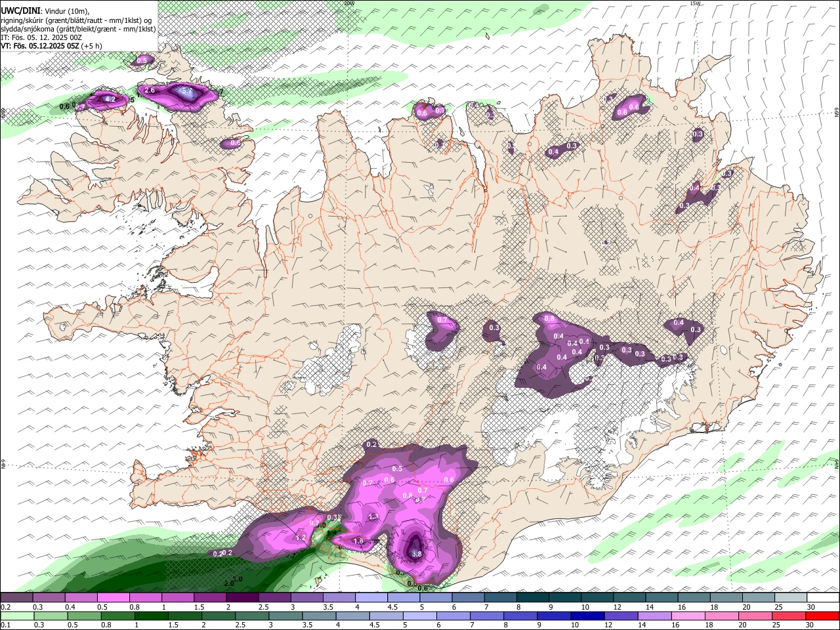Screen dimensions: 840x630
Task: Click the 'VT: Fös. 05.12.2025 05Z' valid time
Action: coord(40,47)
